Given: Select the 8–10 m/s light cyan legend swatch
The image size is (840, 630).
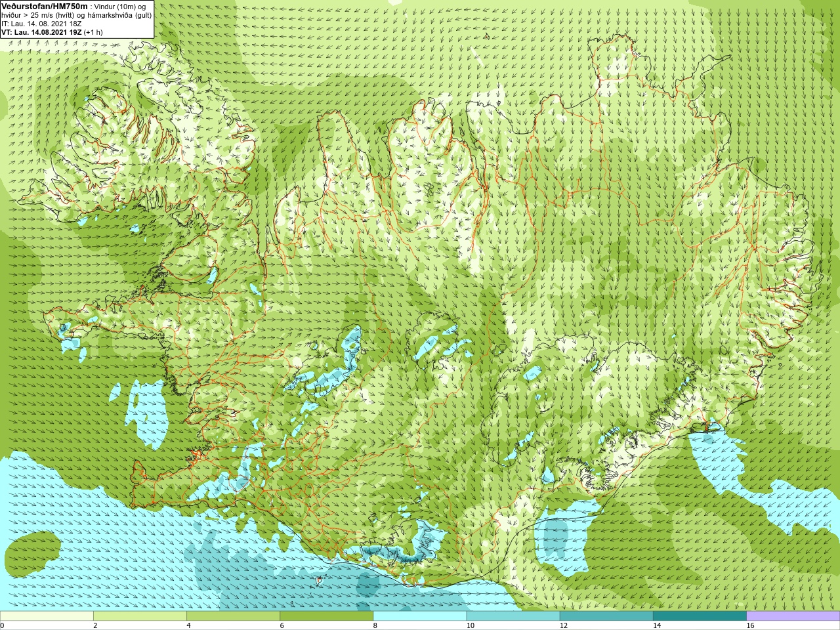Looking at the screenshot, I should click(420, 616).
